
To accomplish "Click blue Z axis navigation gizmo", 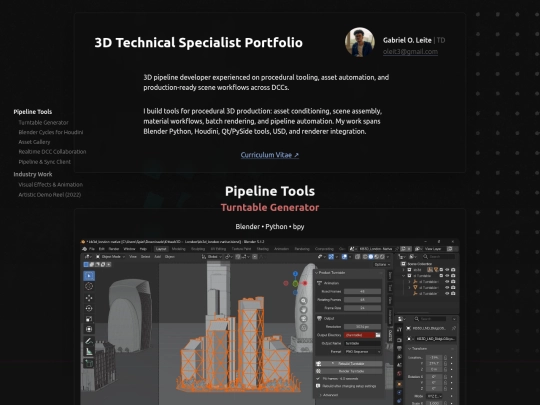I will point(295,274).
